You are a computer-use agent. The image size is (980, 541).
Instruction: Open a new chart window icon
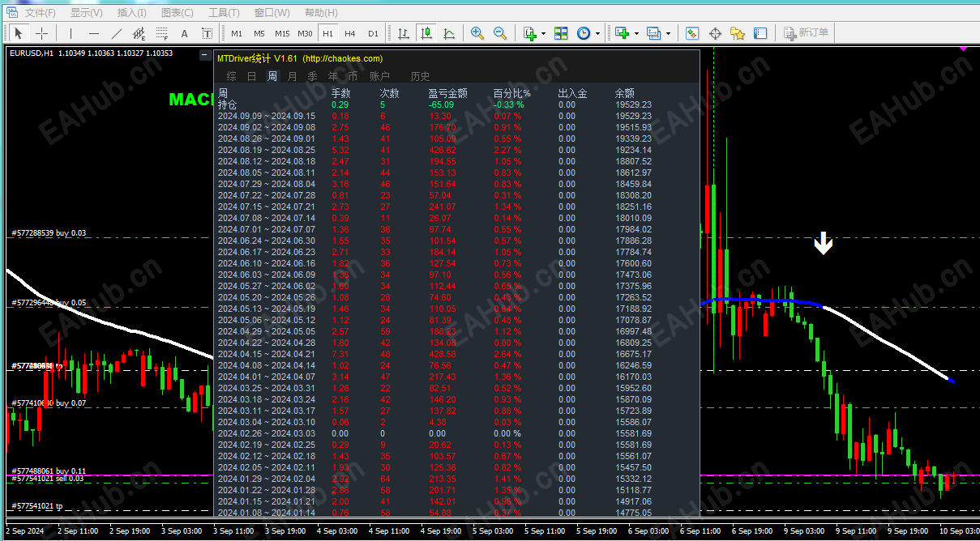click(530, 33)
